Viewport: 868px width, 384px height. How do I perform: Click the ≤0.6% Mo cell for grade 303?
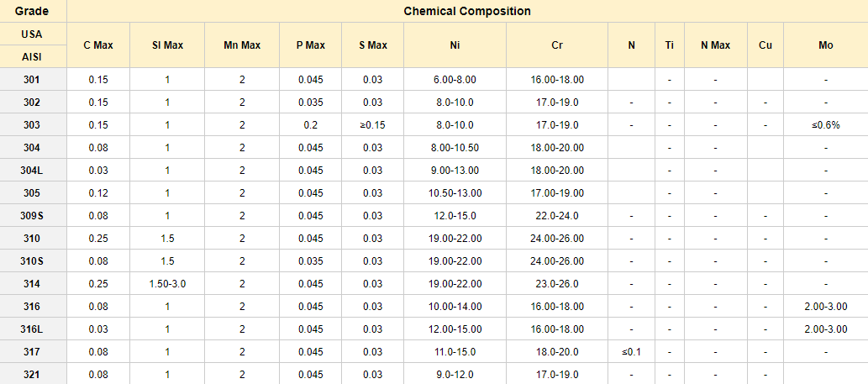(825, 125)
